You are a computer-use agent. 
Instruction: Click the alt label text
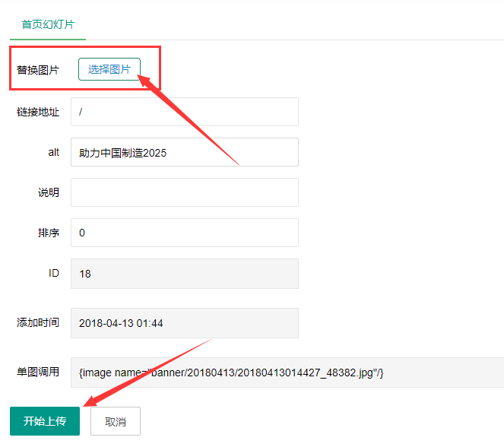coord(53,152)
